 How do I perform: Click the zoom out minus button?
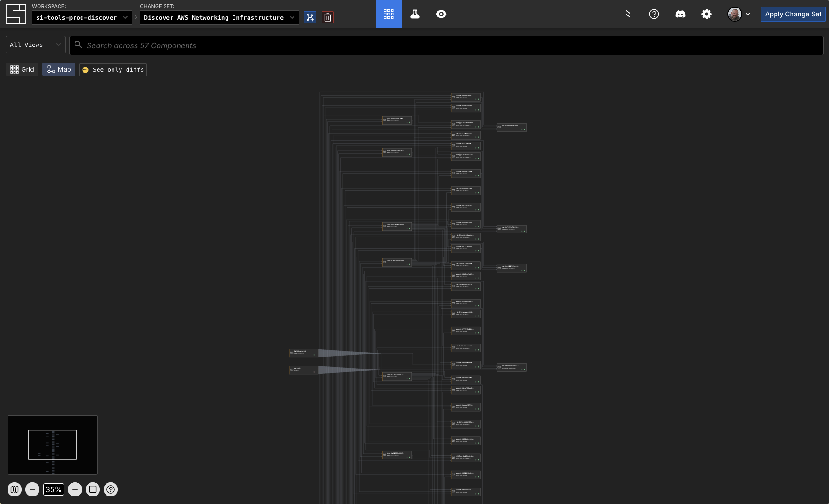coord(32,489)
